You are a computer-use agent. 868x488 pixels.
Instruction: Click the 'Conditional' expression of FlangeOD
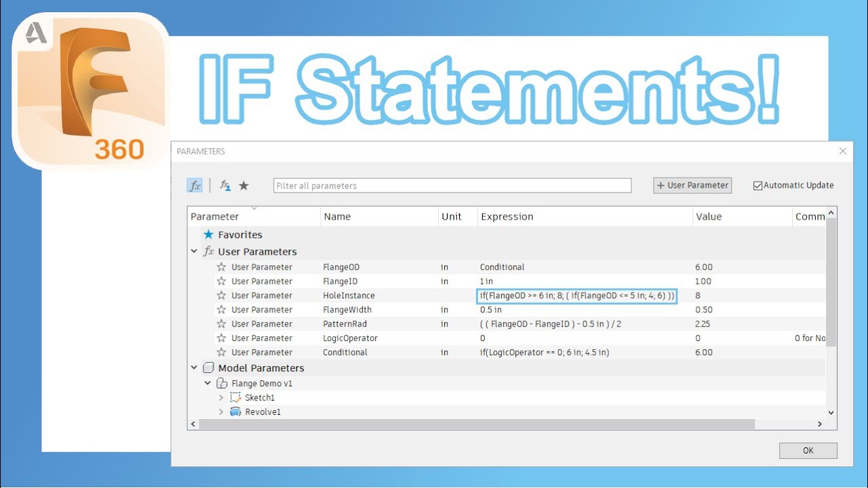(502, 267)
